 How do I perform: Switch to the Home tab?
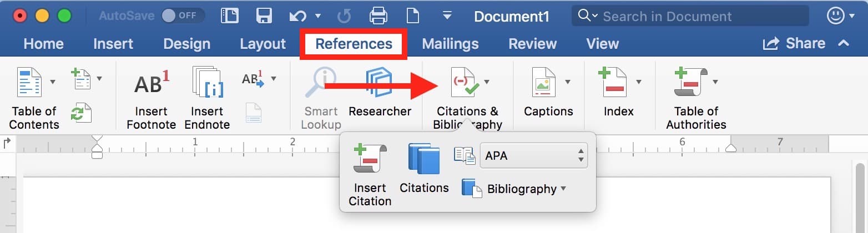[x=44, y=44]
